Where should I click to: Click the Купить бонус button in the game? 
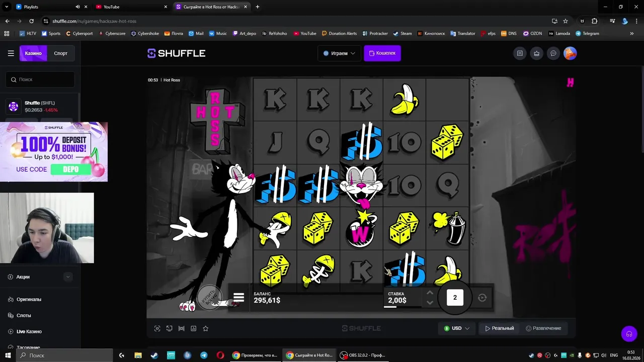coord(209,297)
